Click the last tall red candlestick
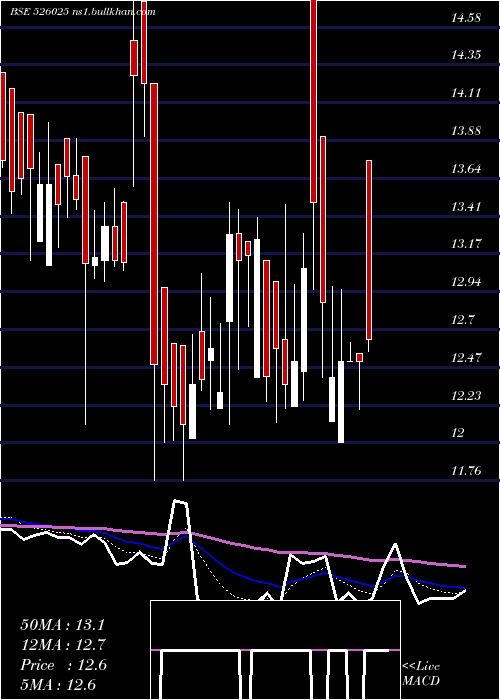 369,250
